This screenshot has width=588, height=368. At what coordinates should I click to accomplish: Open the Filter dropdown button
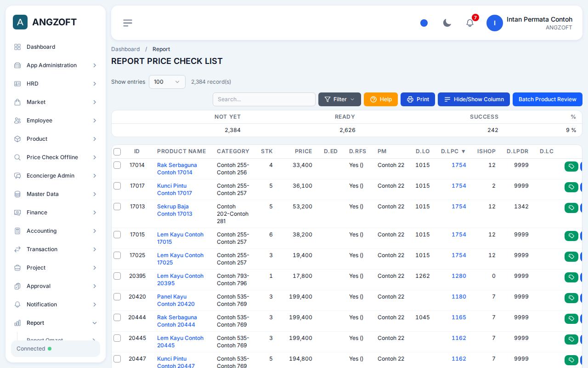click(x=339, y=99)
